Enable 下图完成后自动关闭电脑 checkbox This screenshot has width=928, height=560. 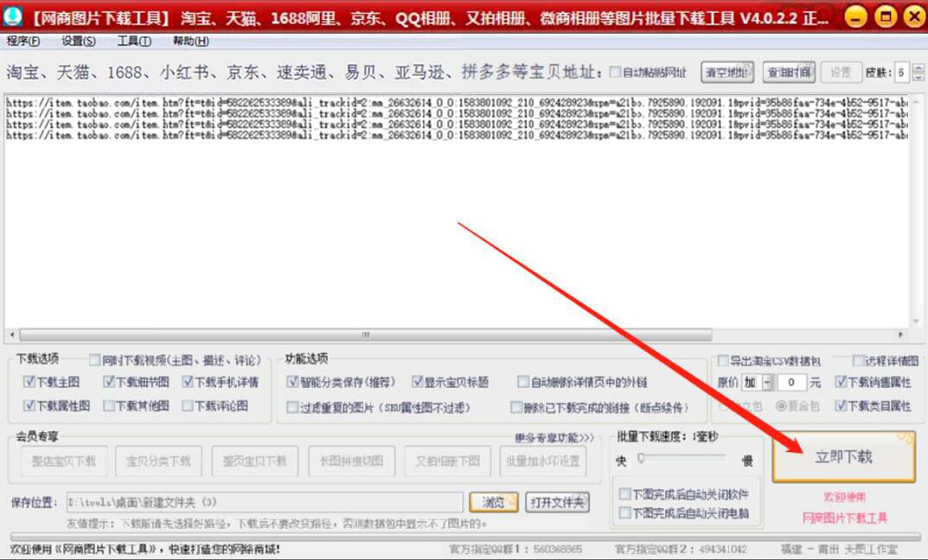click(x=624, y=512)
